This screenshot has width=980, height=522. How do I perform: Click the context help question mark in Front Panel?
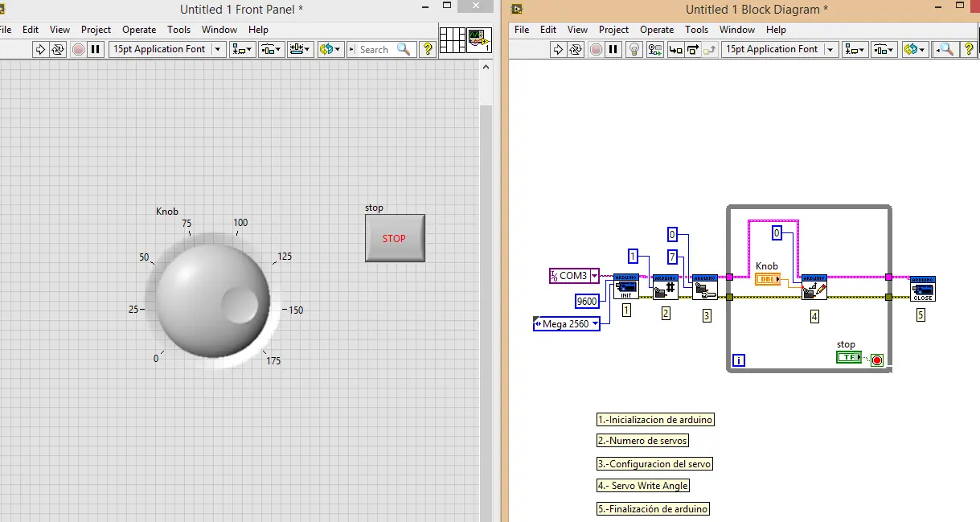tap(428, 49)
